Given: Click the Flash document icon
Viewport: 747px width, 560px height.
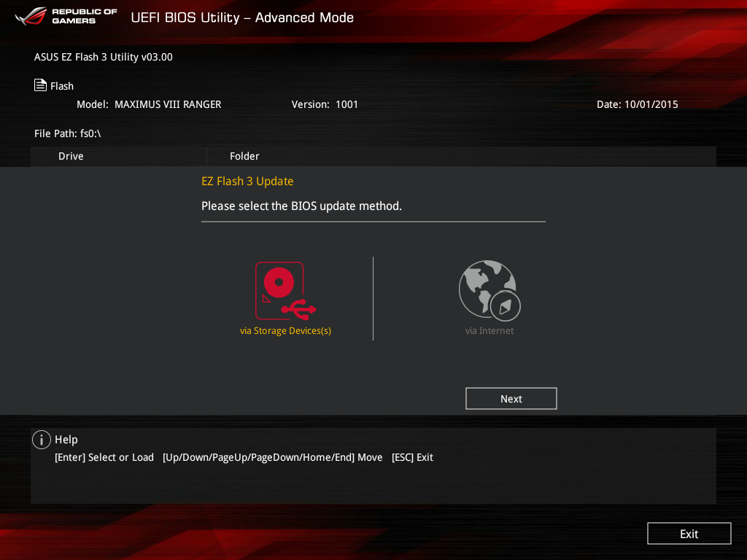Looking at the screenshot, I should pos(41,85).
